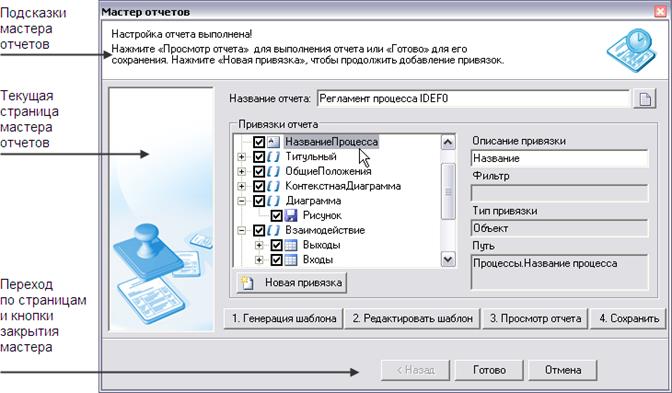
Task: Expand the Титульный tree node
Action: tap(242, 157)
